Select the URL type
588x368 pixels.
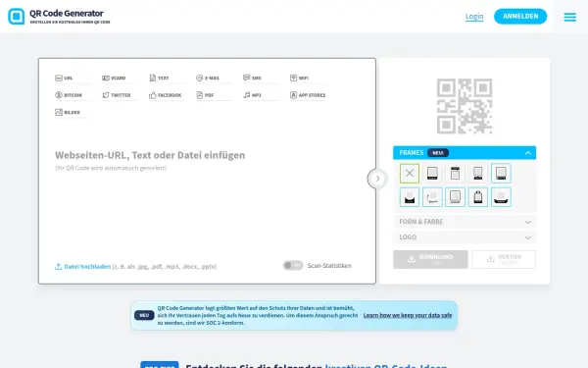(64, 79)
